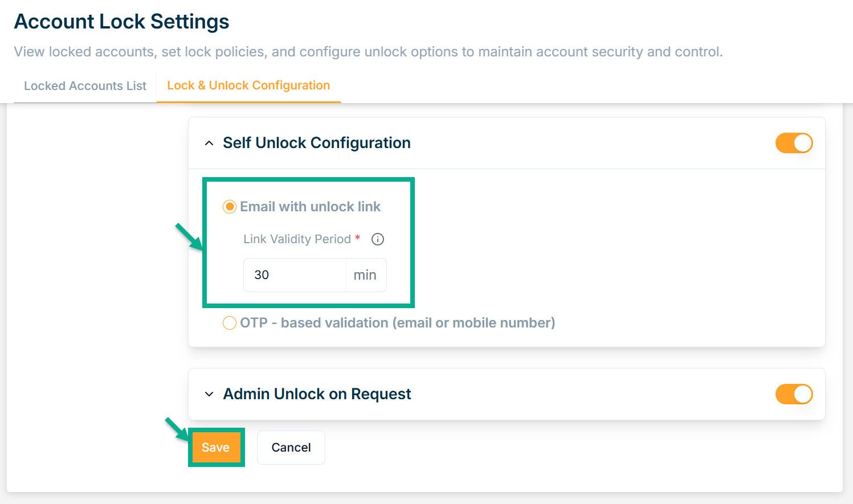Click the Email with unlock link label text
Viewport: 853px width, 504px height.
pyautogui.click(x=310, y=207)
